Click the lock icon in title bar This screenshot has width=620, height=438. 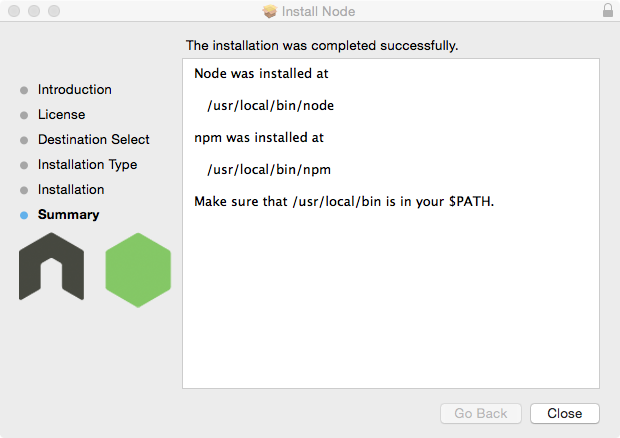pos(607,11)
